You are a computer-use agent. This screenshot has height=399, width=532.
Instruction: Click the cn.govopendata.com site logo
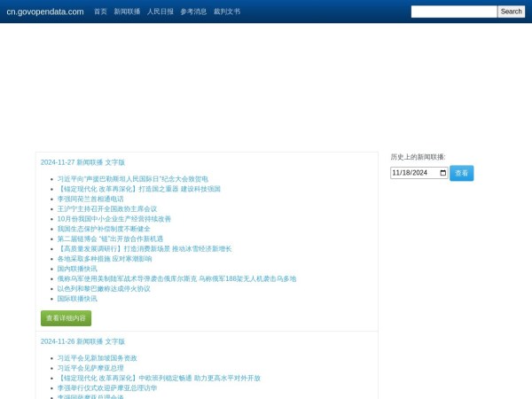pyautogui.click(x=45, y=12)
